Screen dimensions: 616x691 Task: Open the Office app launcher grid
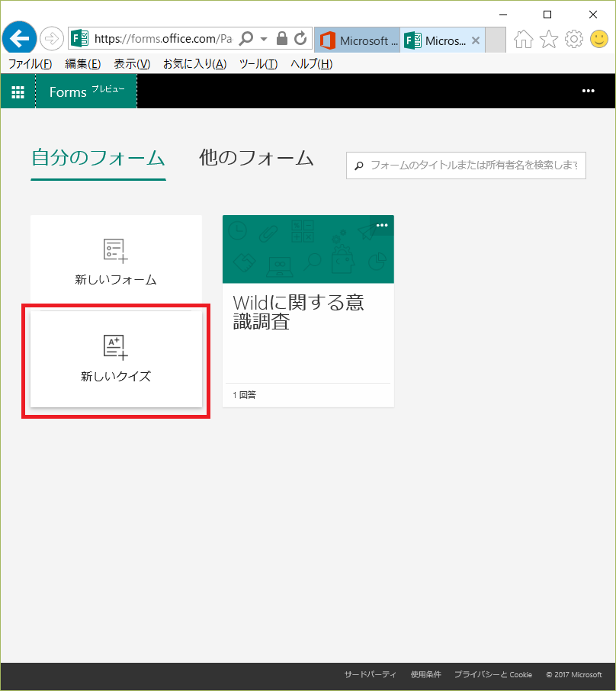point(18,92)
